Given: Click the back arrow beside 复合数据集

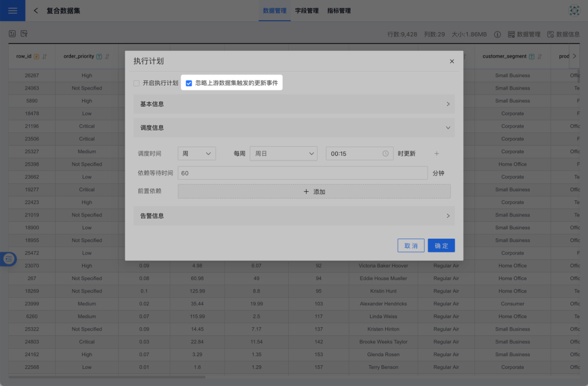Looking at the screenshot, I should point(36,10).
